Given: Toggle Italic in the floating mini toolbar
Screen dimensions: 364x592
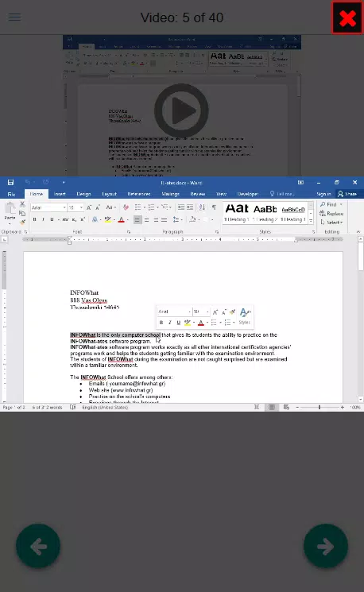Looking at the screenshot, I should pyautogui.click(x=170, y=323).
